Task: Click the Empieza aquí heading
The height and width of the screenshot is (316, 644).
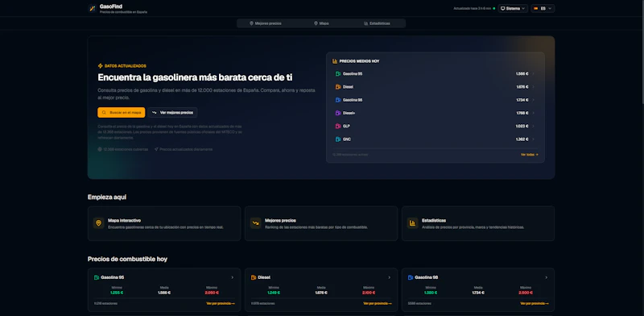Action: 107,197
